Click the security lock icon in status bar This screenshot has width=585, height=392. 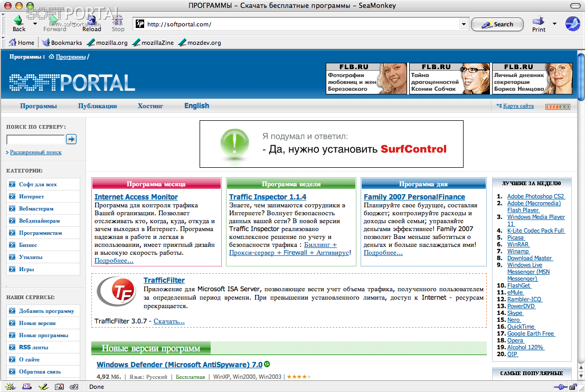(573, 387)
